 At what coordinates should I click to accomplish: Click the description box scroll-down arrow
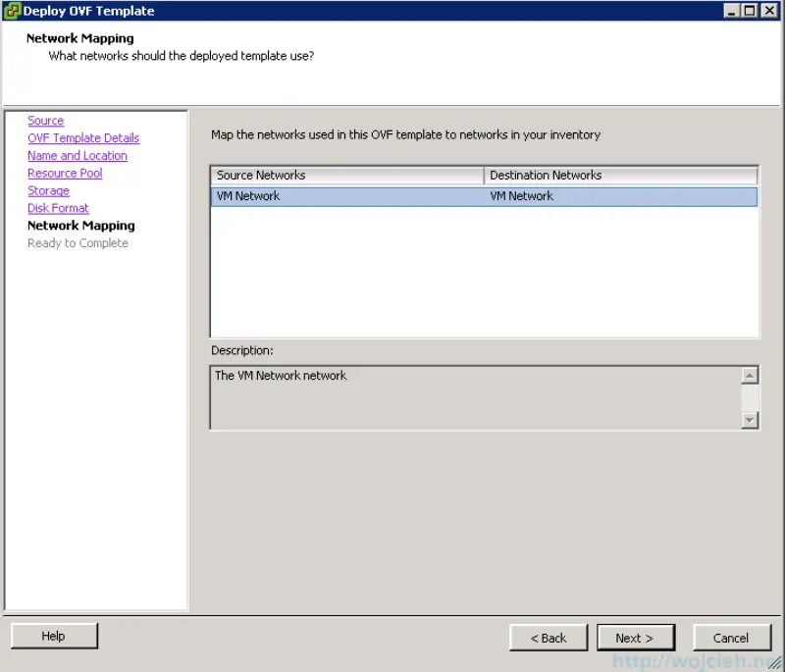[751, 420]
